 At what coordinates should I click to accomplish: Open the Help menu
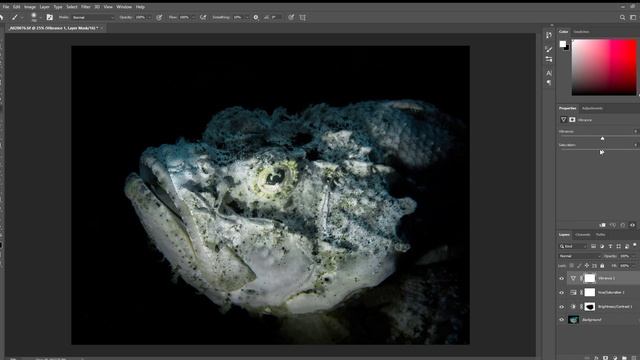coord(140,7)
